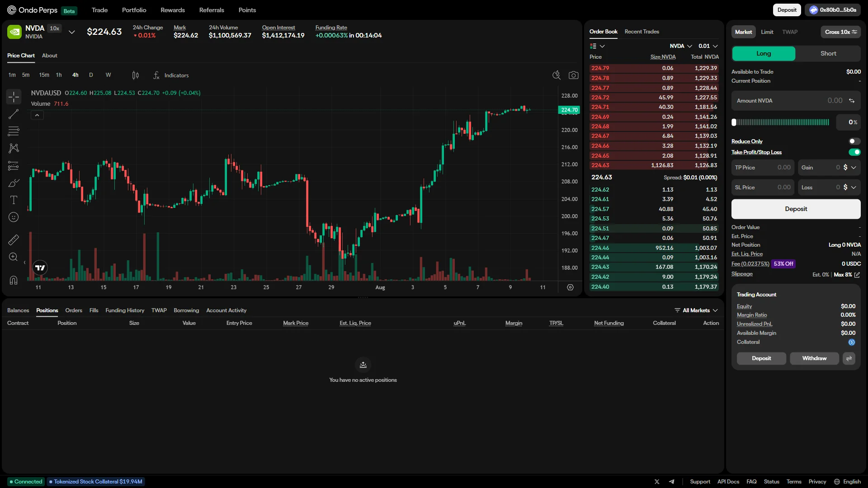The width and height of the screenshot is (868, 488).
Task: Select the Long side
Action: pyautogui.click(x=764, y=53)
